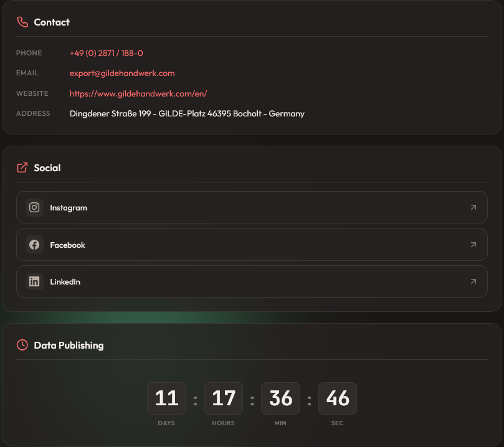Click the arrow icon on the LinkedIn row

(x=473, y=281)
